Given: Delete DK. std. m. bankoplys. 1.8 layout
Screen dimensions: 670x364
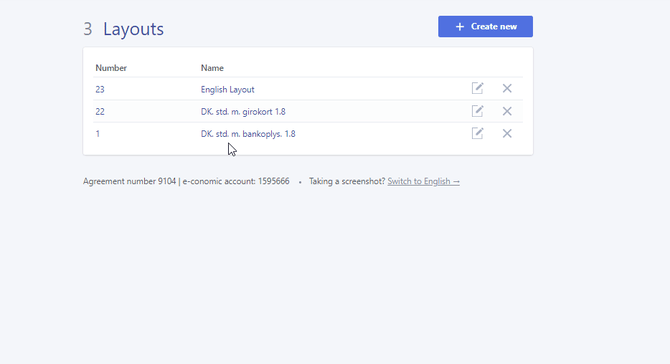Looking at the screenshot, I should (507, 133).
